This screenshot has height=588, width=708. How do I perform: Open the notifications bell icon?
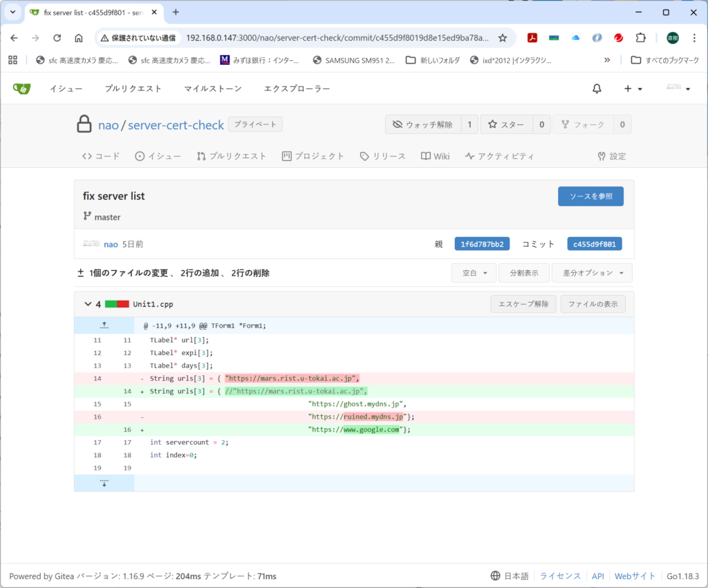pos(597,88)
